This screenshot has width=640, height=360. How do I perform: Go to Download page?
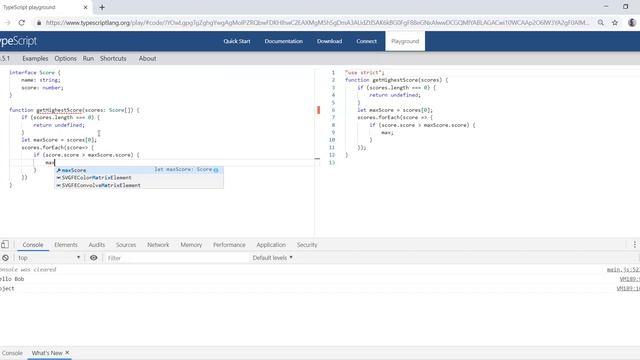click(329, 41)
